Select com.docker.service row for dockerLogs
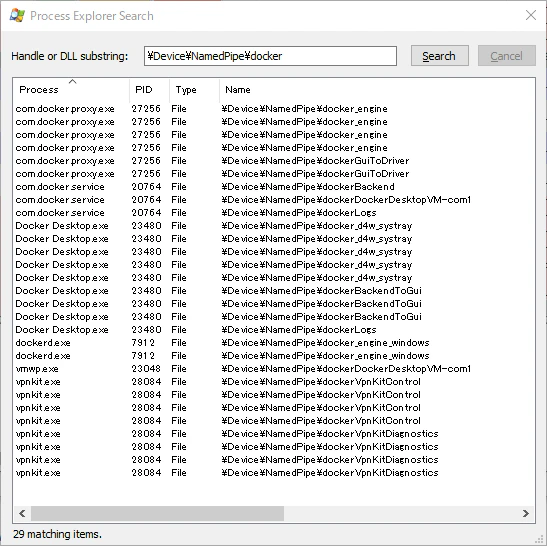The width and height of the screenshot is (547, 546). tap(274, 212)
